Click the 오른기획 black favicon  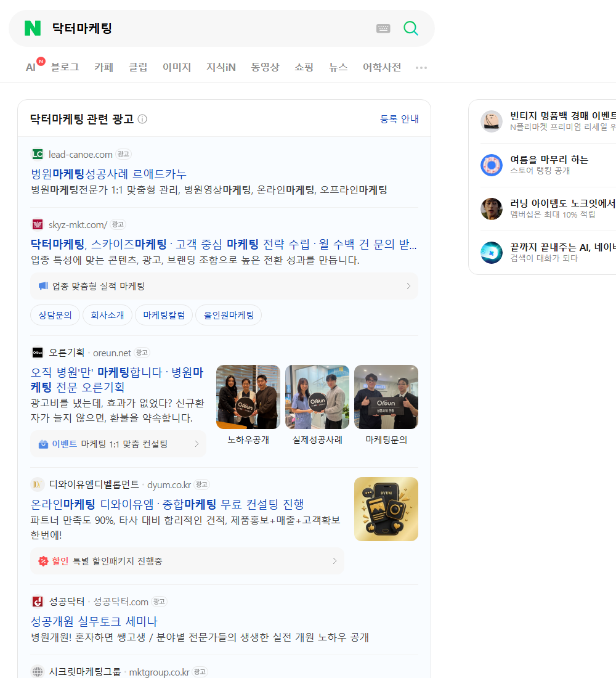coord(38,353)
